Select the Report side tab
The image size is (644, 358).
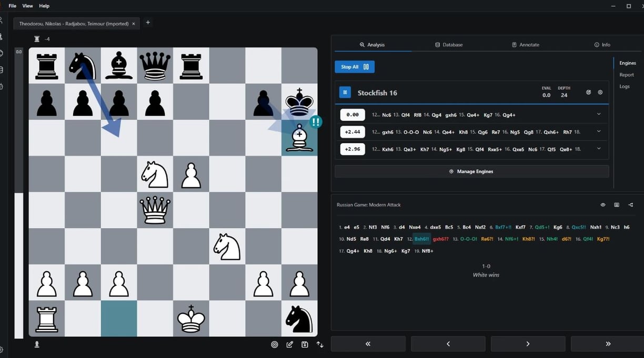627,75
